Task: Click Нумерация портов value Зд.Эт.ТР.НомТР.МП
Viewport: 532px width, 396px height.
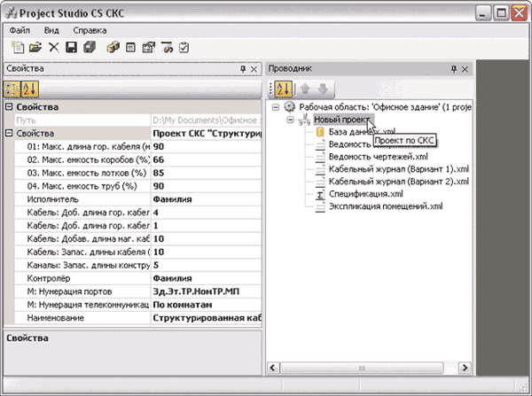Action: click(207, 291)
